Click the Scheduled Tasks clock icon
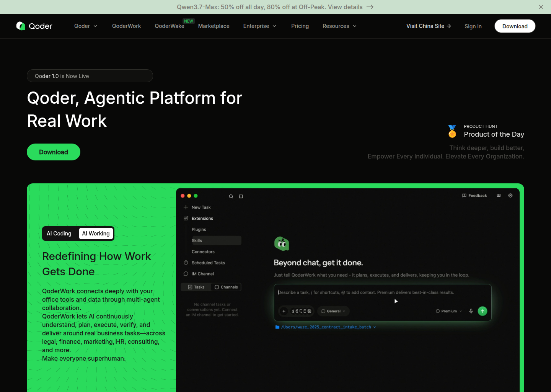This screenshot has width=551, height=392. coord(186,263)
